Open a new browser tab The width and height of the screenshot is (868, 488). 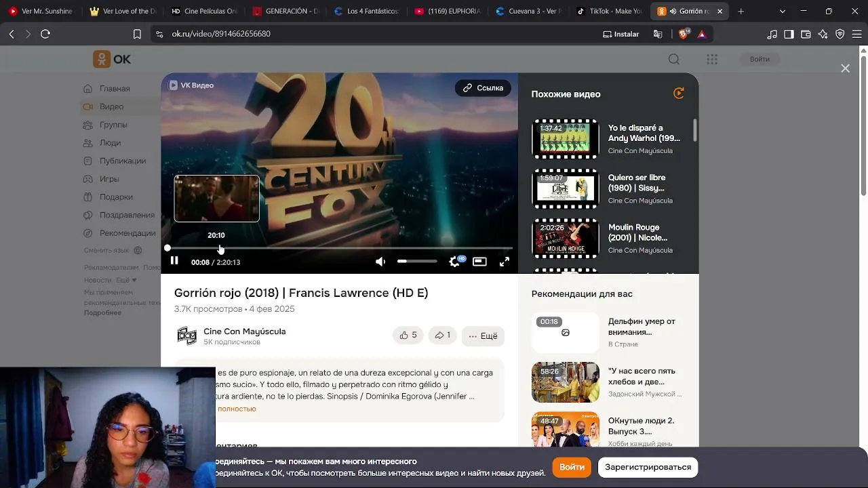741,11
